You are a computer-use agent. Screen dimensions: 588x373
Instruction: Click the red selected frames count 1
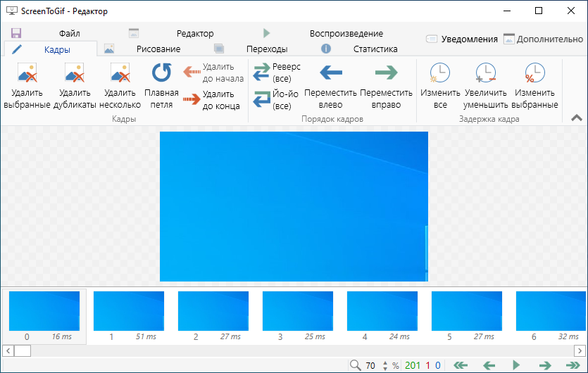click(428, 365)
